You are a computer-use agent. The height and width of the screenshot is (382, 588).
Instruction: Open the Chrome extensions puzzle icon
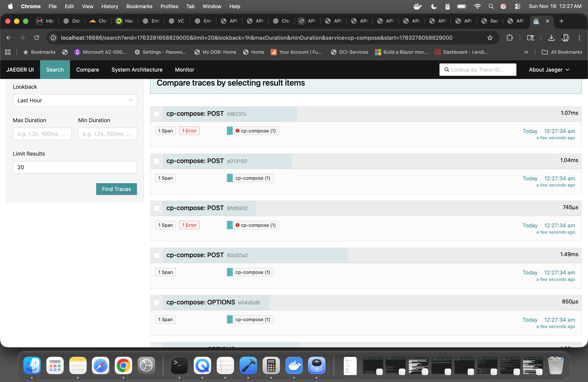point(509,38)
